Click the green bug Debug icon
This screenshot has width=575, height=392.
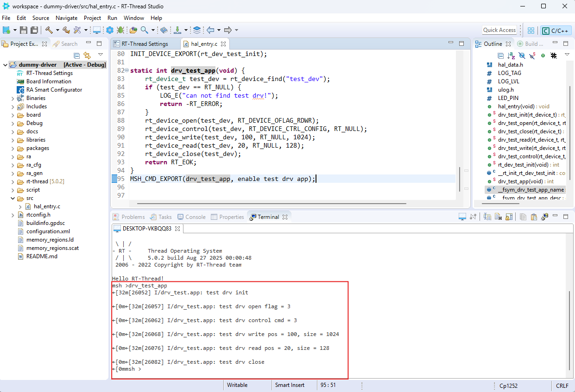click(120, 30)
